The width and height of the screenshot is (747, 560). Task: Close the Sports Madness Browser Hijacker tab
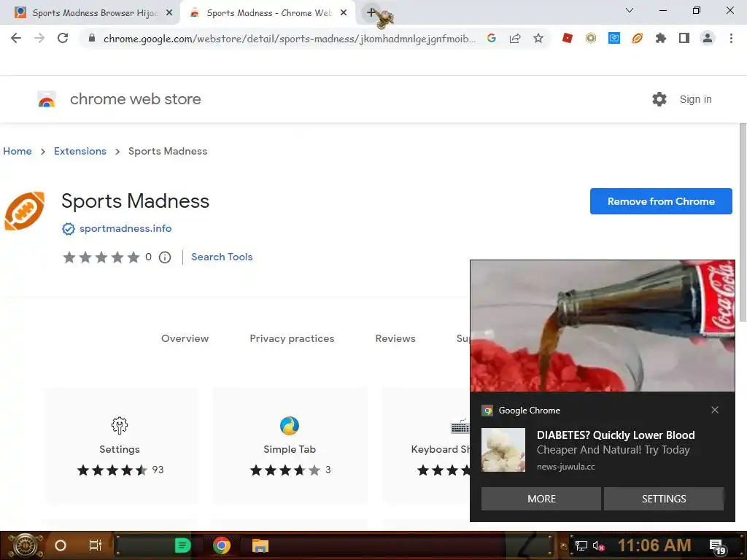[x=169, y=13]
